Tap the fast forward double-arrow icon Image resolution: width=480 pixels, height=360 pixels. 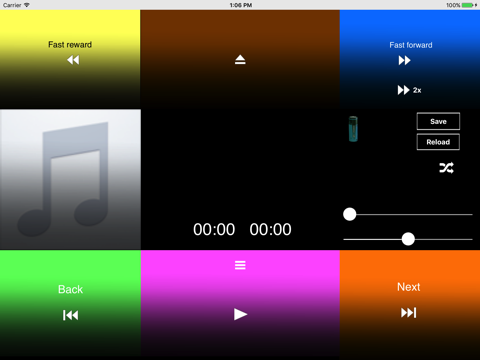(x=404, y=60)
